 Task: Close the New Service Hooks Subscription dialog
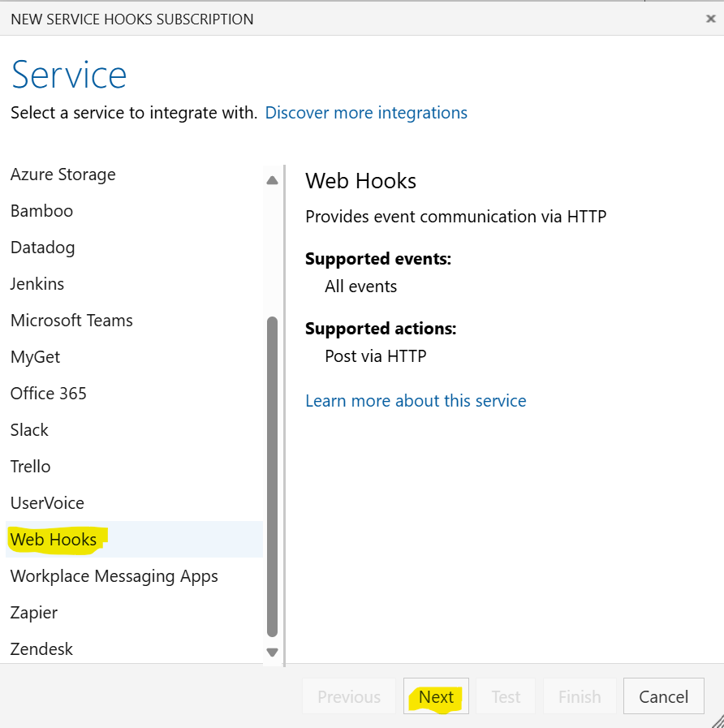pos(710,19)
